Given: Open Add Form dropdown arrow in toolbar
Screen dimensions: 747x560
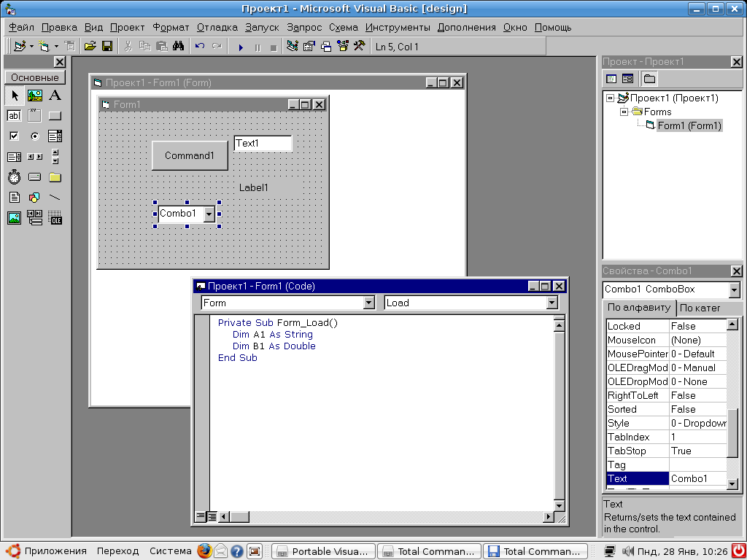Looking at the screenshot, I should click(x=56, y=47).
